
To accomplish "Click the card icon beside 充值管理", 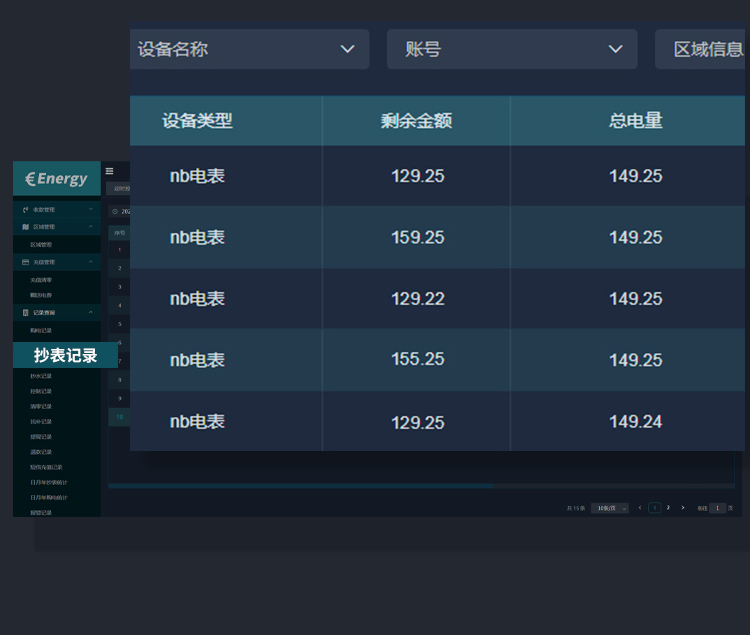I will coord(25,262).
